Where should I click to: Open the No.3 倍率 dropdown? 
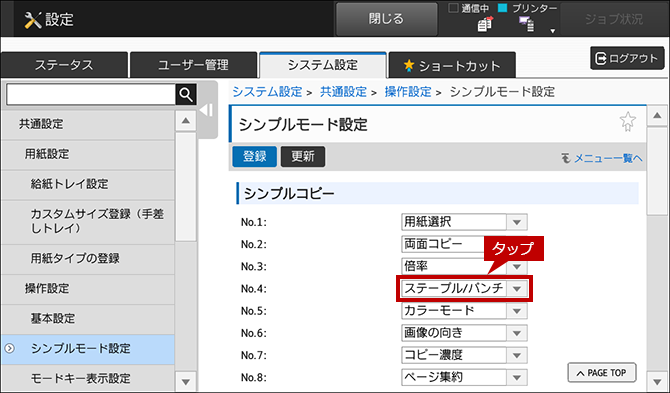(464, 267)
